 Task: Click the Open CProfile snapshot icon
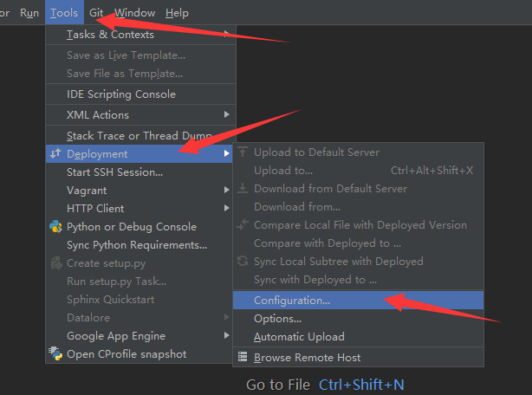(55, 353)
